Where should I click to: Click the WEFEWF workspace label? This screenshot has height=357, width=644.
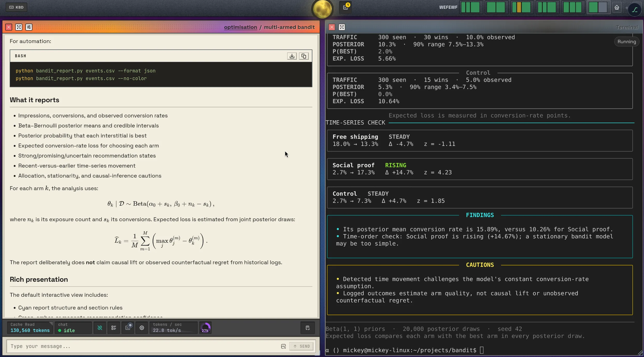[448, 7]
